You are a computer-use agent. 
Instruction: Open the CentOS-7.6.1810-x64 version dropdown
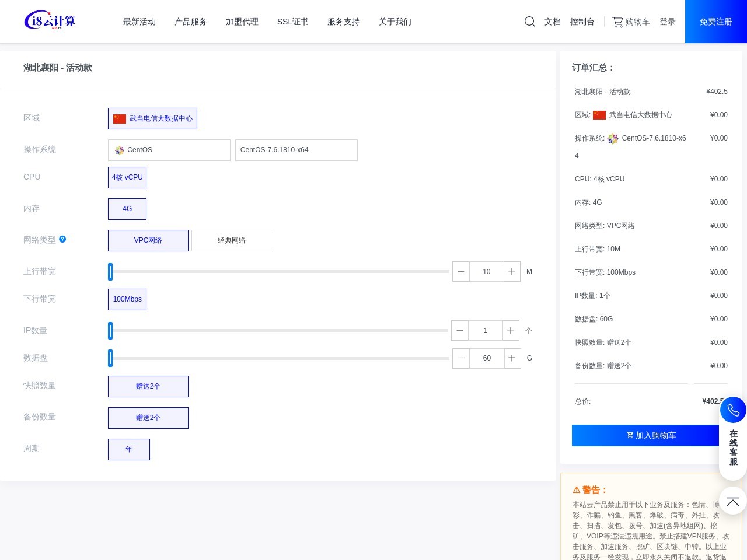click(296, 150)
